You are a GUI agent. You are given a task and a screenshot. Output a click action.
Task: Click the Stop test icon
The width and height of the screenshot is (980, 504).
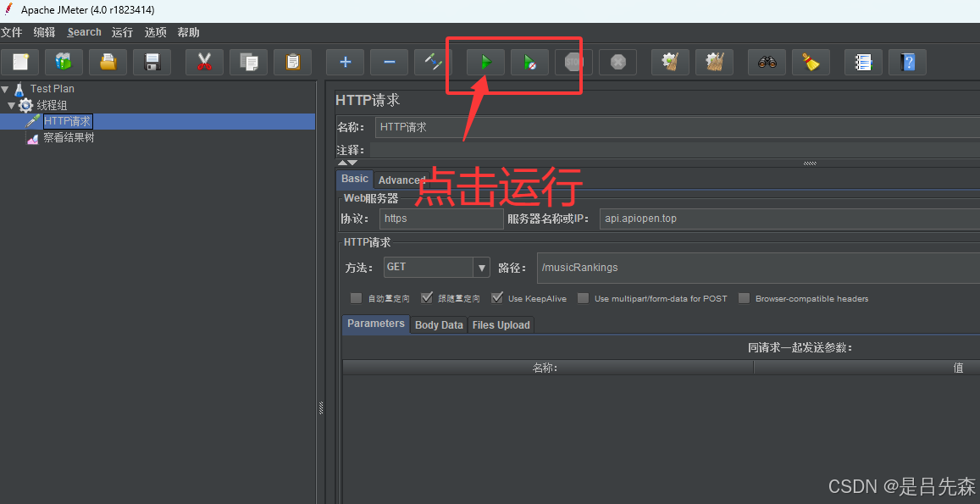573,62
